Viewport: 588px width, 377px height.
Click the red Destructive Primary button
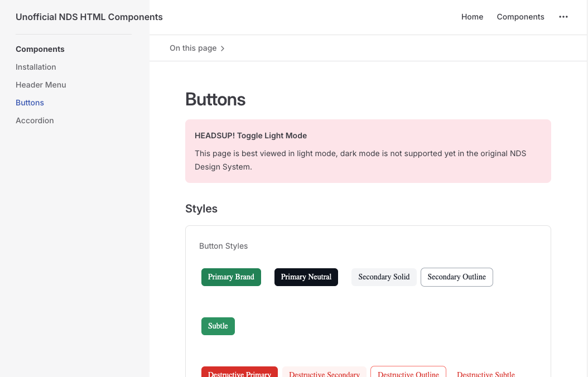pyautogui.click(x=239, y=373)
